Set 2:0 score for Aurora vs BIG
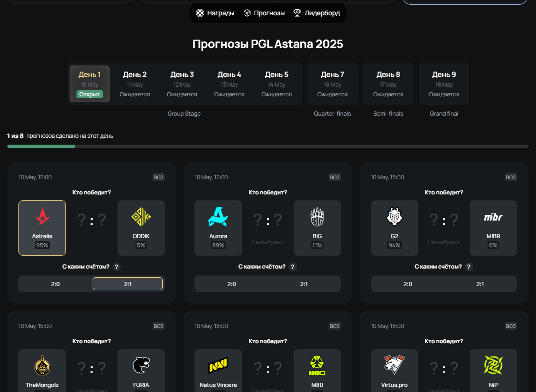Viewport: 536px width, 392px height. [231, 284]
